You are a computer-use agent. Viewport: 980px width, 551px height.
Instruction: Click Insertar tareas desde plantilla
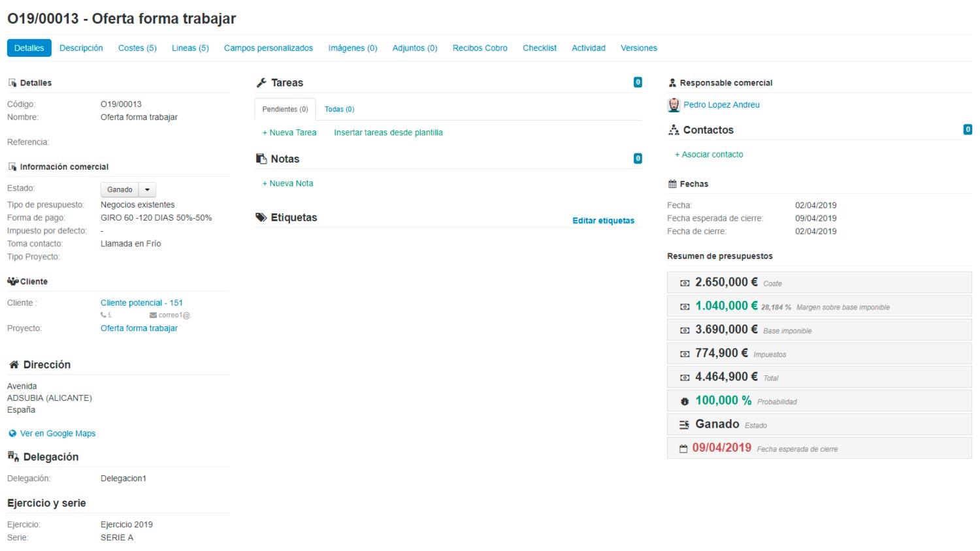[388, 133]
